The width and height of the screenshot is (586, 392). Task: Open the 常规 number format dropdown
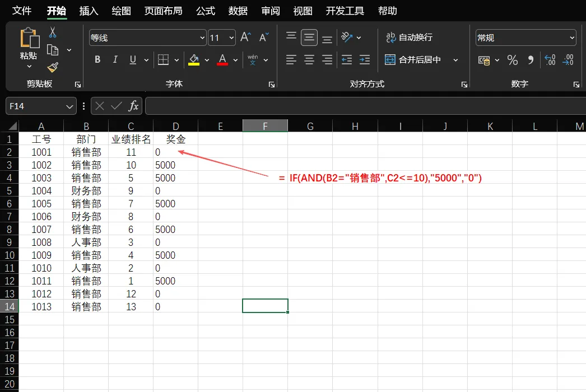pos(572,38)
